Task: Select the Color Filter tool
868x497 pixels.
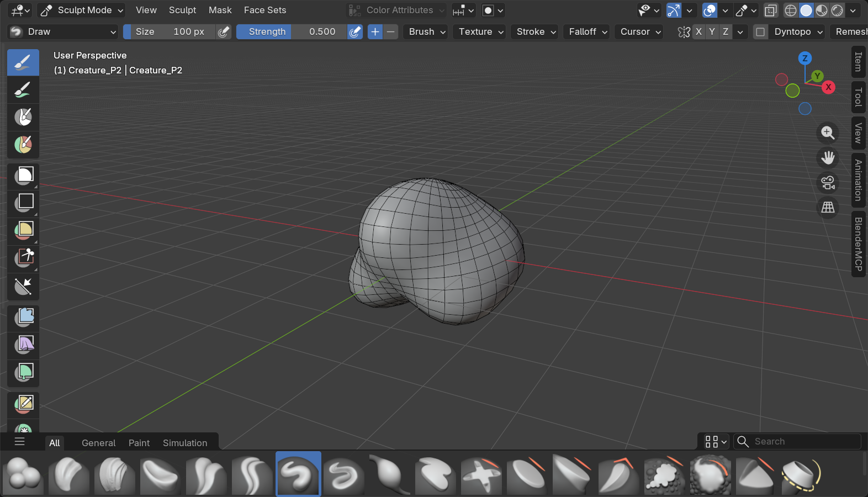Action: click(x=23, y=373)
